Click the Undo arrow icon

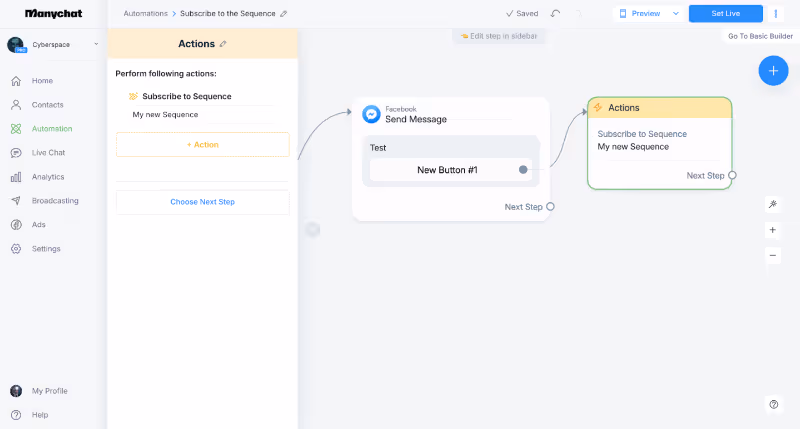coord(555,14)
